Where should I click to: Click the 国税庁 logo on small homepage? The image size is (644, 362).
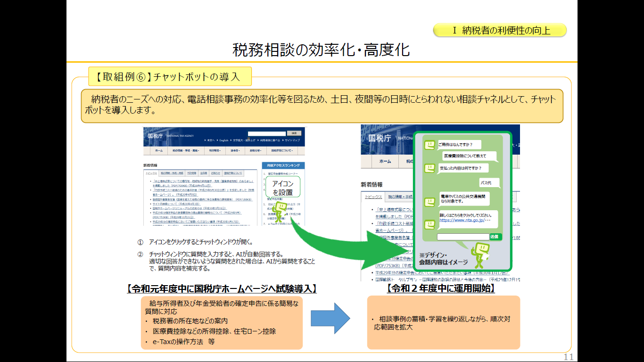[x=155, y=136]
